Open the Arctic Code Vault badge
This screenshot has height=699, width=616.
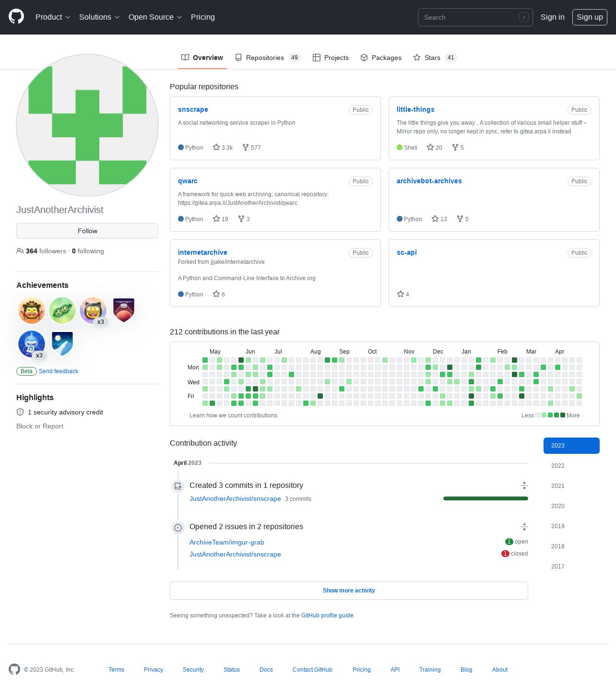point(62,344)
